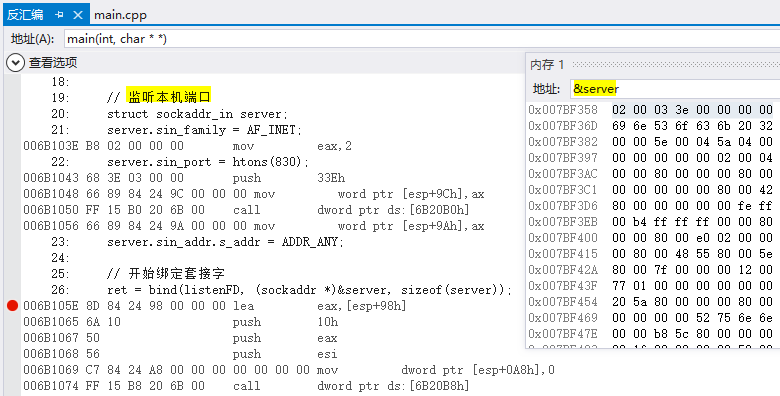Click instruction at address 006B1056
Screen dimensions: 780x396
click(x=254, y=225)
